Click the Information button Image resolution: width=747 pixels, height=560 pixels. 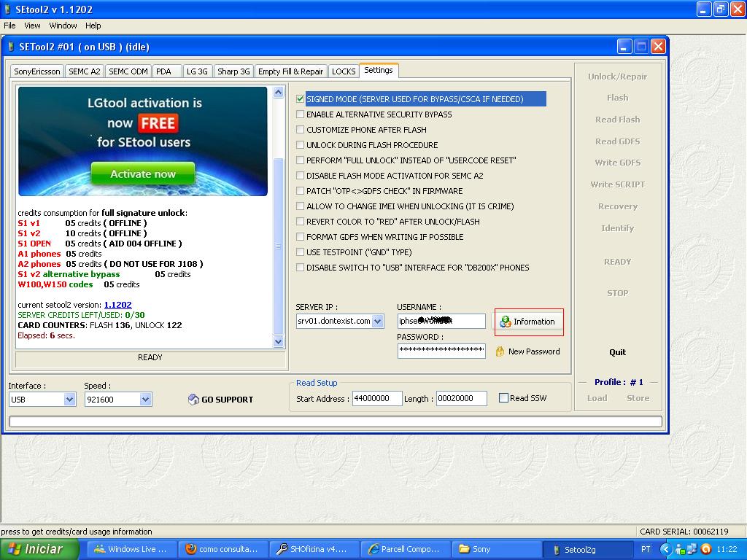pos(528,322)
